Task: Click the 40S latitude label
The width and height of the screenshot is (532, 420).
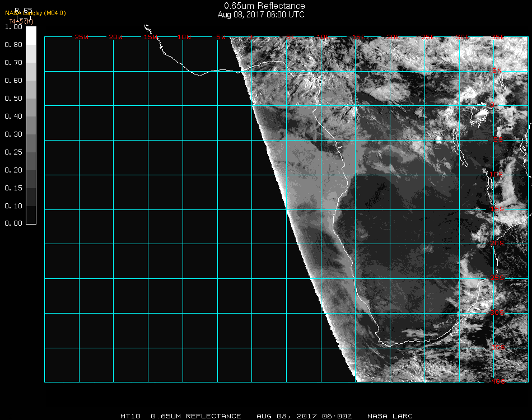Action: pyautogui.click(x=497, y=381)
